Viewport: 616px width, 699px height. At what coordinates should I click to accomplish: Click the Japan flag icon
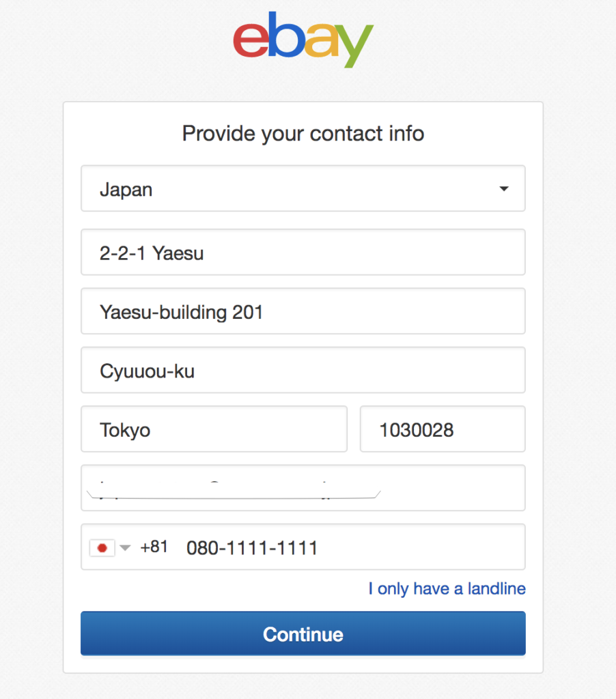[x=102, y=548]
